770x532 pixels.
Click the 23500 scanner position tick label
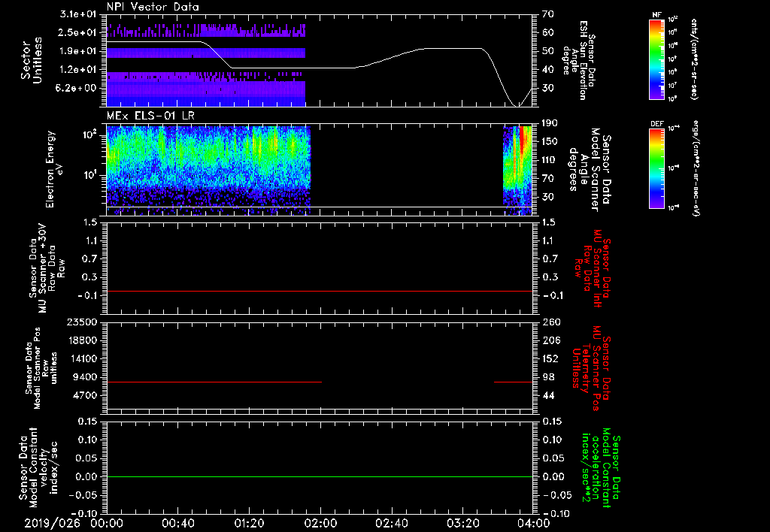[81, 322]
